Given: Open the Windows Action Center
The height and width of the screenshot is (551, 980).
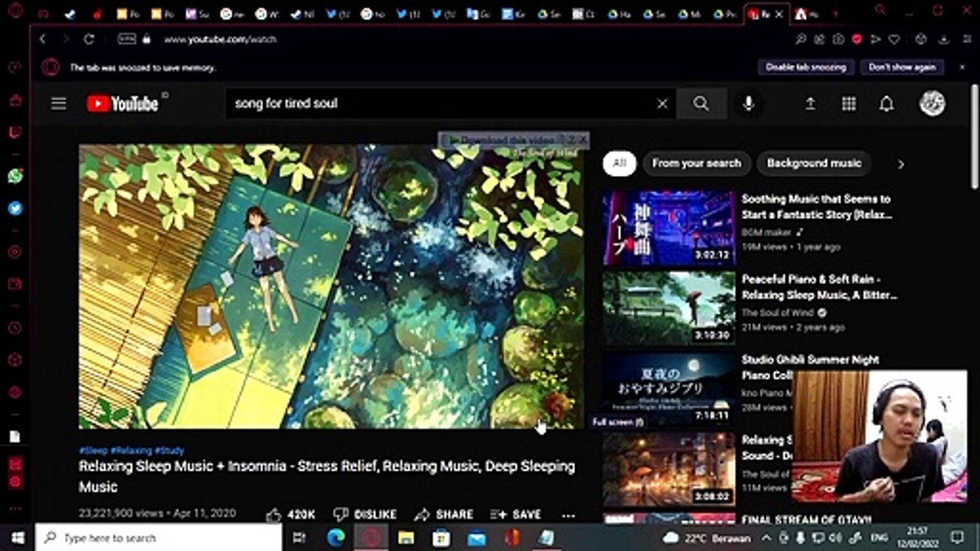Looking at the screenshot, I should (957, 537).
